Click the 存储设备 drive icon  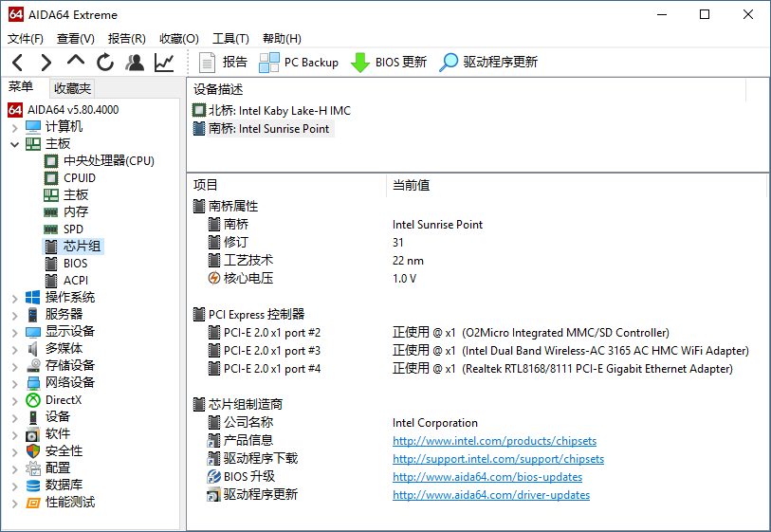click(x=33, y=366)
